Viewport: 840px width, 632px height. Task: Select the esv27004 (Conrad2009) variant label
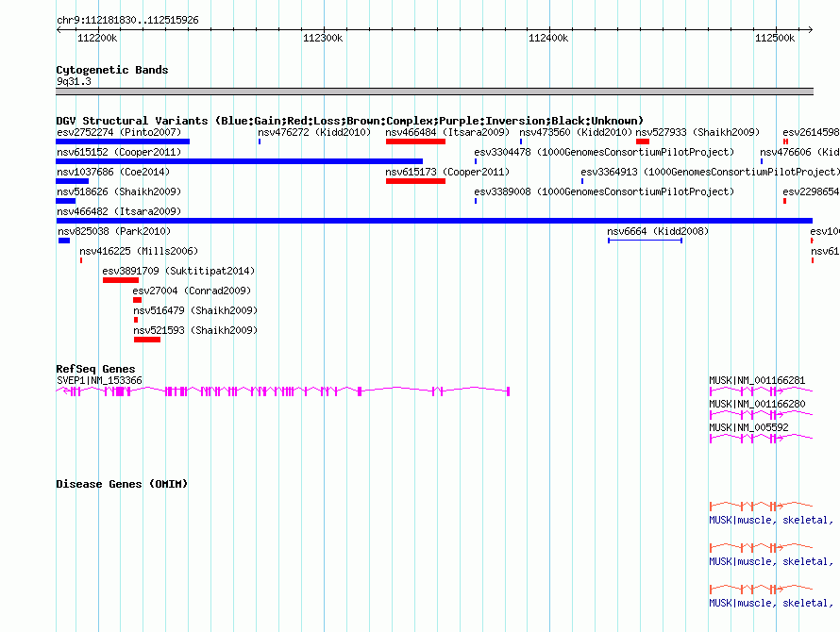tap(192, 291)
